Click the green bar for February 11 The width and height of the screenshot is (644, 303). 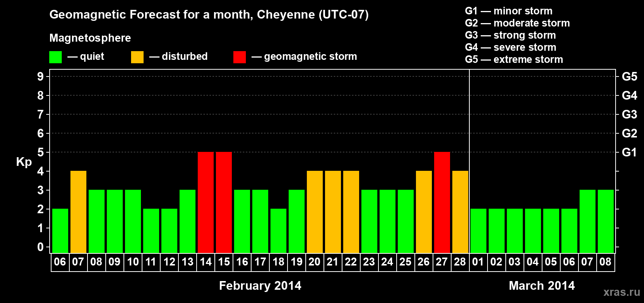(151, 231)
